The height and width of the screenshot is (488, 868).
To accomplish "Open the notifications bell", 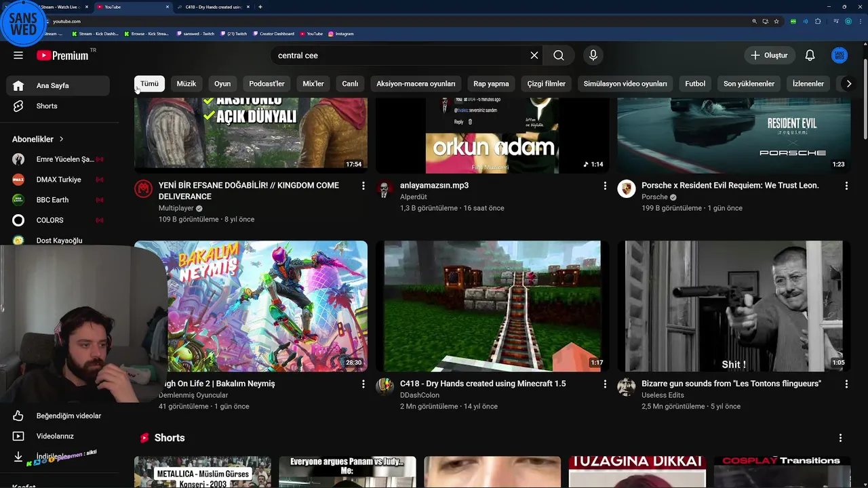I will tap(810, 56).
